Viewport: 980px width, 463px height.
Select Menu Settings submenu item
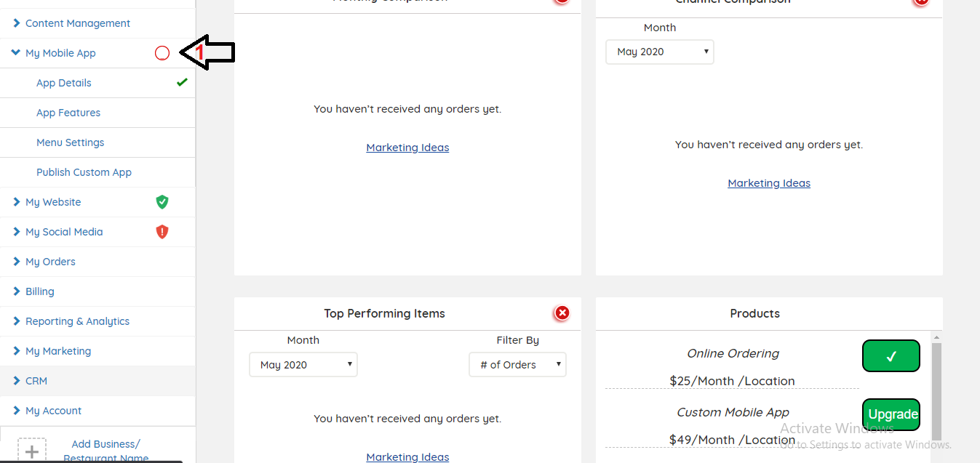(71, 142)
